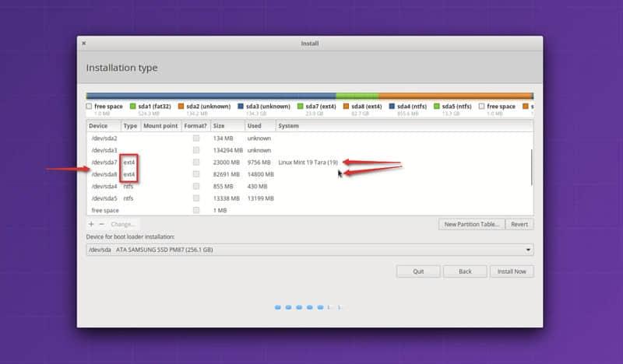
Task: Select the /dev/sda2 row
Action: click(x=310, y=138)
